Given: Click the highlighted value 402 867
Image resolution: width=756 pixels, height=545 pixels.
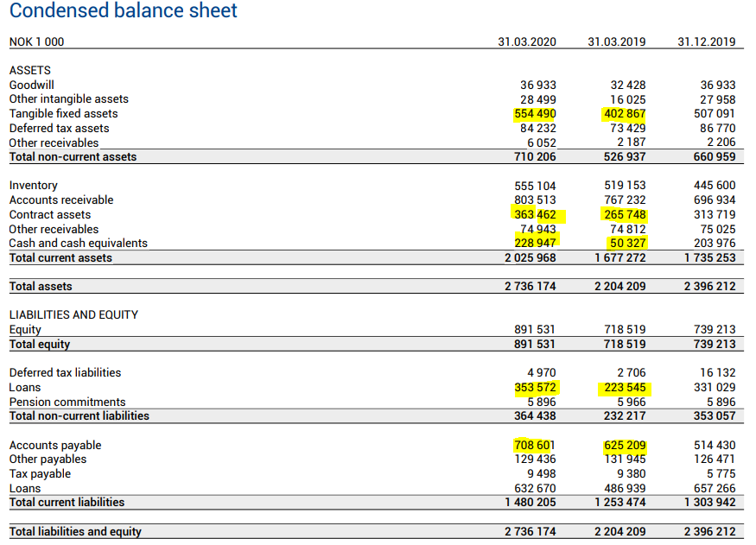Looking at the screenshot, I should click(625, 114).
